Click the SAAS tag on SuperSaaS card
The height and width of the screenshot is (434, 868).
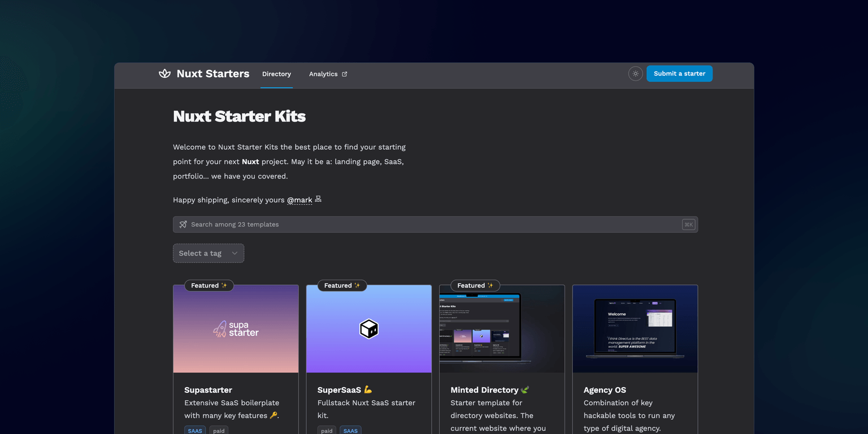[350, 431]
